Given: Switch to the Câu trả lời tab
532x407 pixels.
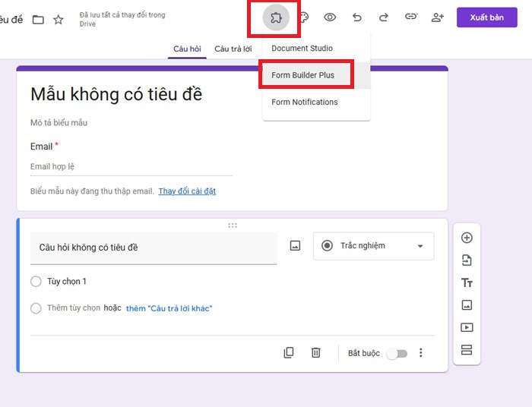Looking at the screenshot, I should [x=233, y=49].
